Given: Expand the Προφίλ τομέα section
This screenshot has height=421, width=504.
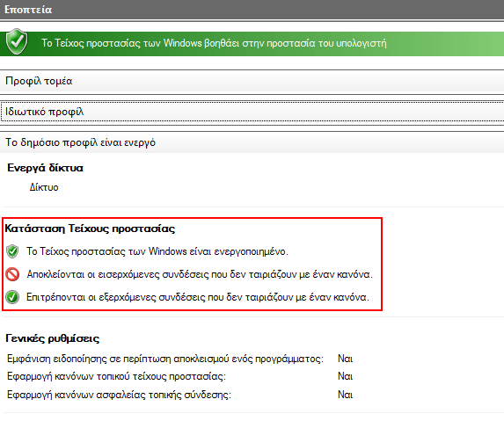Looking at the screenshot, I should (x=252, y=81).
